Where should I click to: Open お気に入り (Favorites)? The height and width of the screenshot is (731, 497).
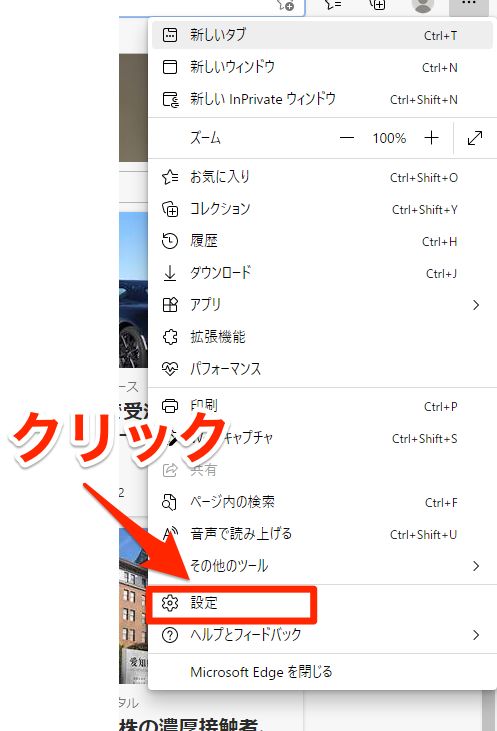point(322,177)
